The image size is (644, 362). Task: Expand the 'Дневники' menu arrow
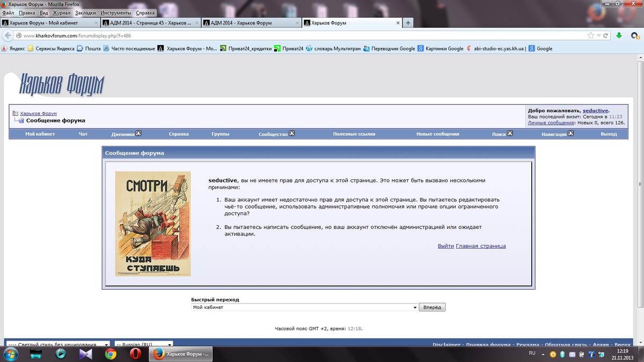point(138,134)
